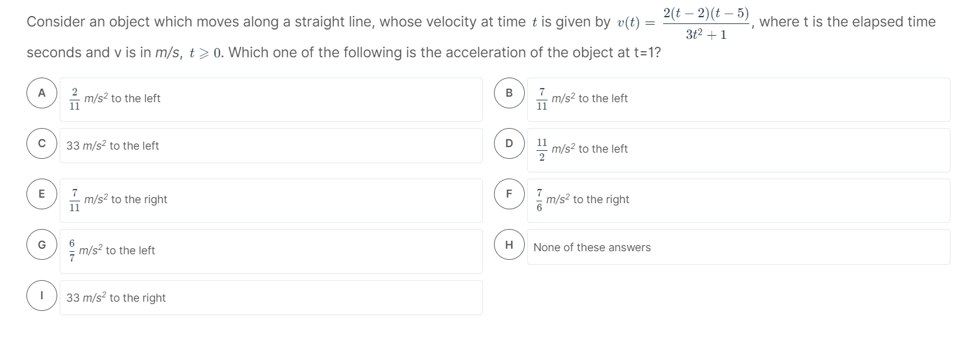Pick option H circle
Screen dimensions: 980x338
[509, 244]
